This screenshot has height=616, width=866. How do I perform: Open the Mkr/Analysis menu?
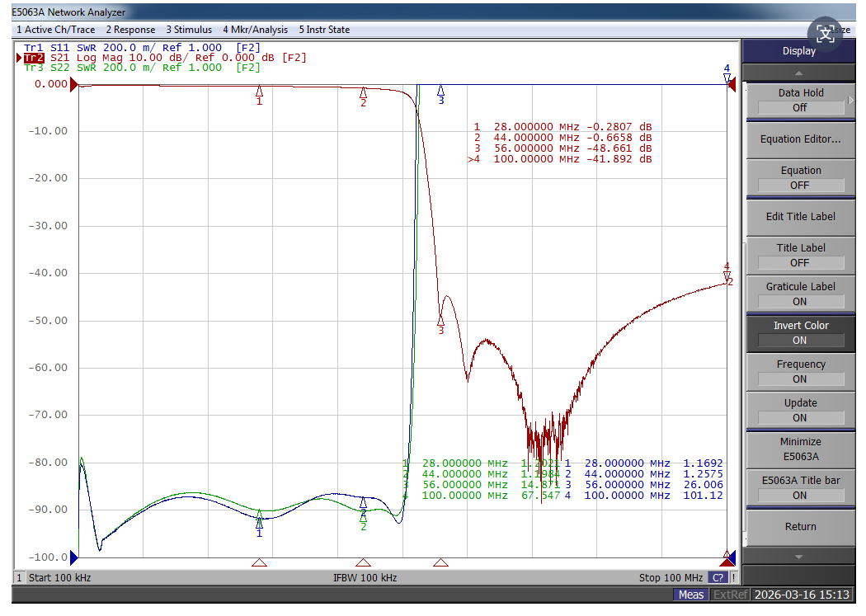tap(255, 30)
